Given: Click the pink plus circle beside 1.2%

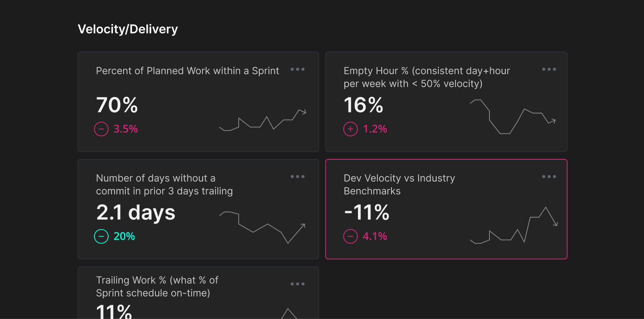Looking at the screenshot, I should (x=350, y=129).
